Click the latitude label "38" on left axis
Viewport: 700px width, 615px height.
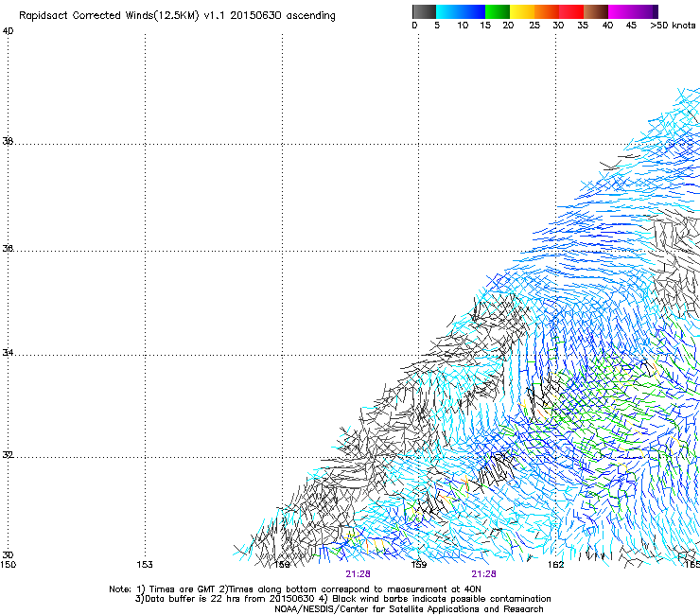coord(8,142)
